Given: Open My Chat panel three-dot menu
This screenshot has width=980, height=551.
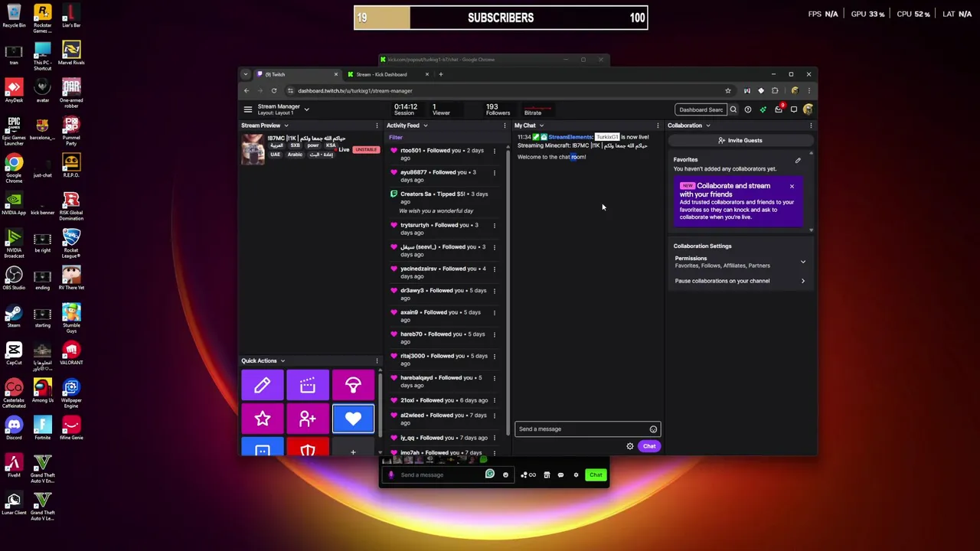Looking at the screenshot, I should point(658,126).
